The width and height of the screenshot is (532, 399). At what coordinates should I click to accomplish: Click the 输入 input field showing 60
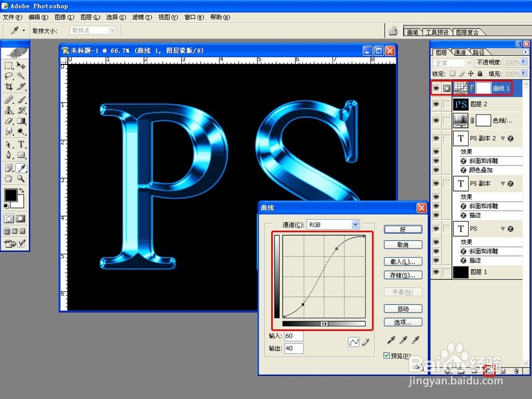[x=294, y=336]
